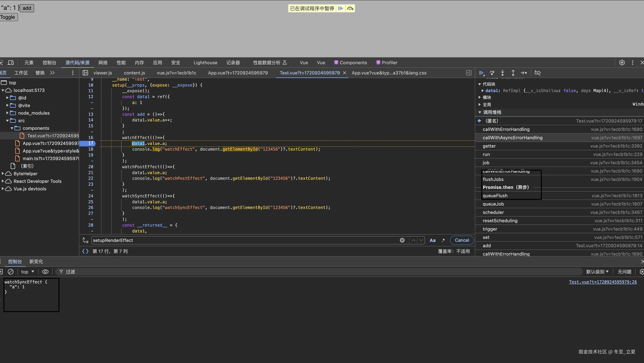The image size is (644, 363).
Task: Toggle the navigator sidebar panel icon
Action: point(85,73)
